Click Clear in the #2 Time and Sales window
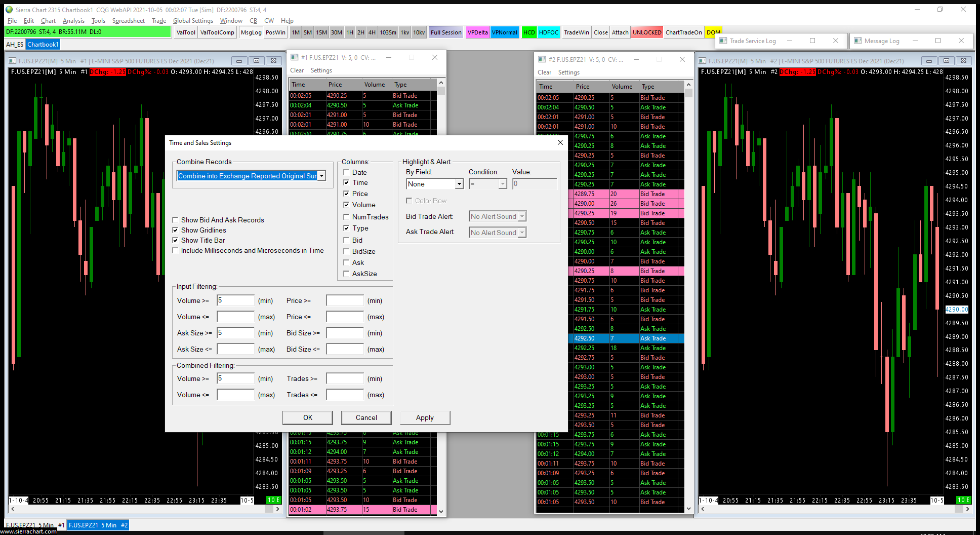980x535 pixels. (x=545, y=72)
